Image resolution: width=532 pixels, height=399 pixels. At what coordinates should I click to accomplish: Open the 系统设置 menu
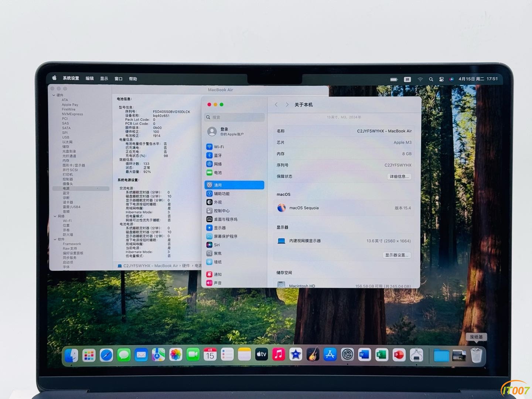point(71,78)
